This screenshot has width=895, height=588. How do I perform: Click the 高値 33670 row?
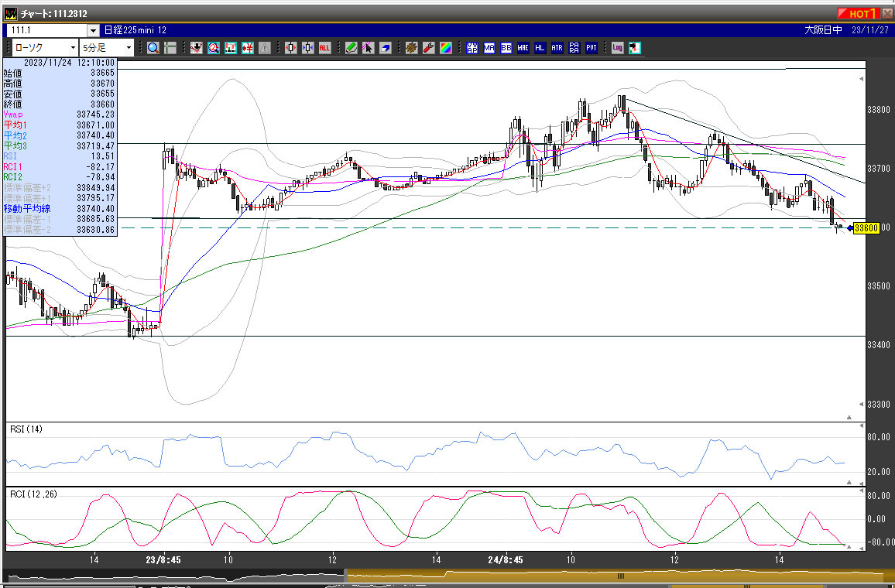(x=60, y=84)
